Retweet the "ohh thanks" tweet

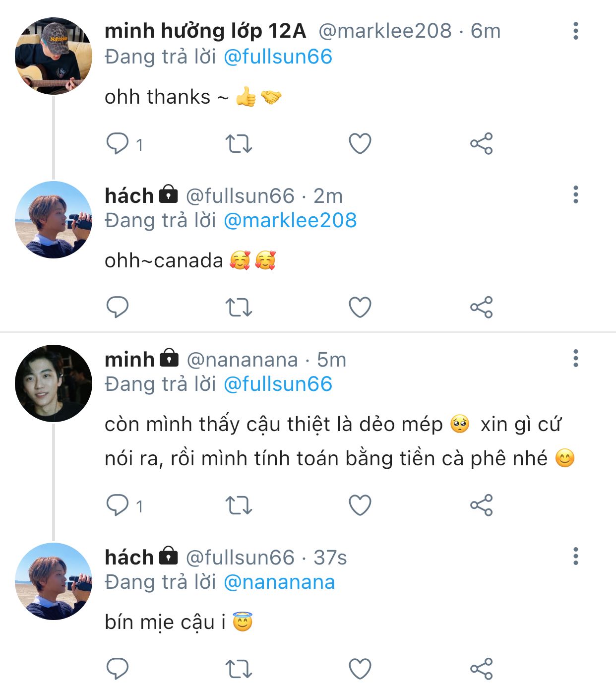click(239, 144)
